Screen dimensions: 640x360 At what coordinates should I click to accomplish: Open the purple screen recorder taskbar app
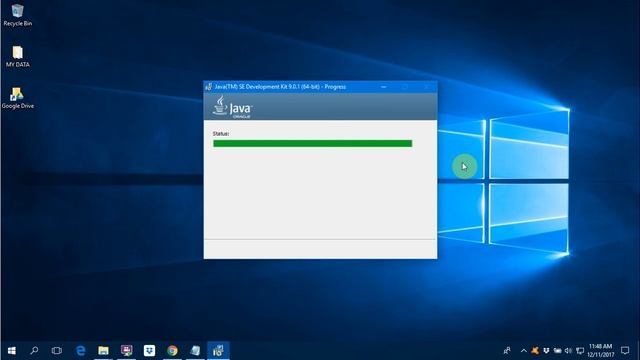pyautogui.click(x=127, y=351)
